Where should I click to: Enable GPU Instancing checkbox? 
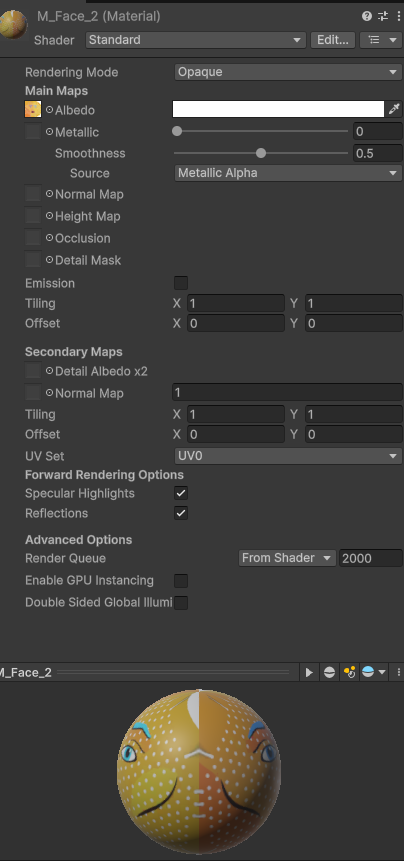pyautogui.click(x=181, y=580)
